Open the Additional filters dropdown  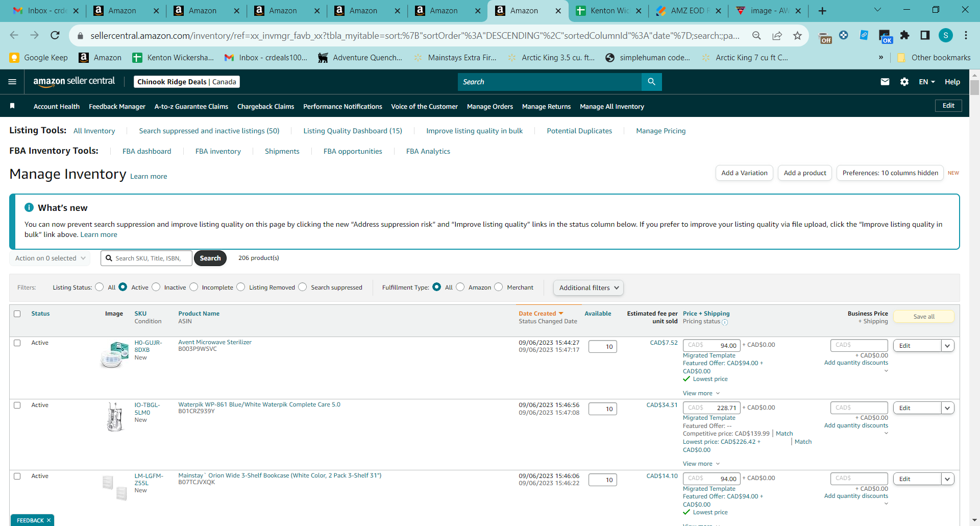point(589,288)
